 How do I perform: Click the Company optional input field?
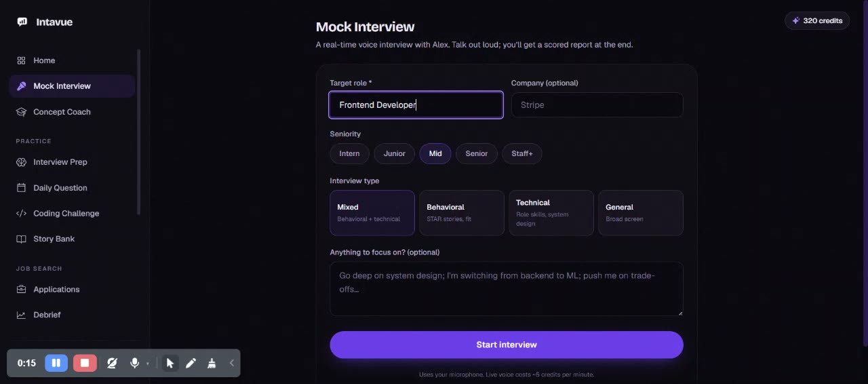597,105
